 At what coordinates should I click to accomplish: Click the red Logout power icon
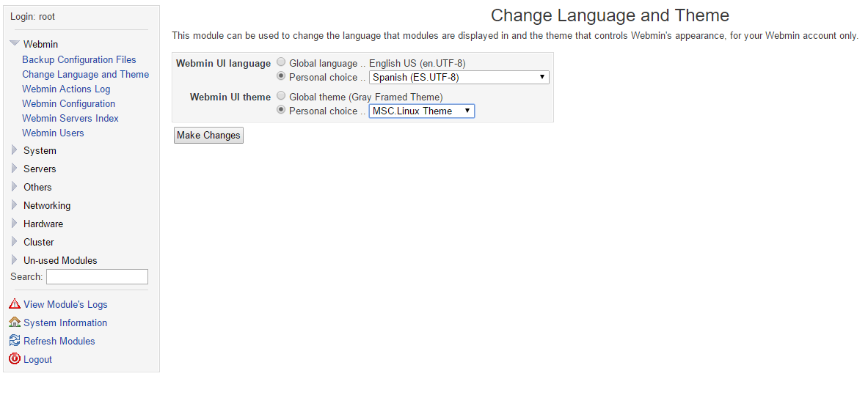pyautogui.click(x=15, y=359)
